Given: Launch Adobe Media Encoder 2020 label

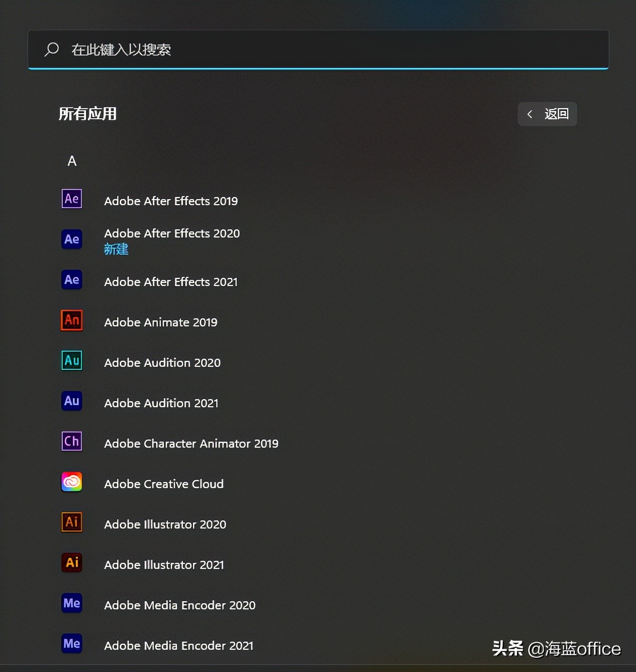Looking at the screenshot, I should pos(180,605).
